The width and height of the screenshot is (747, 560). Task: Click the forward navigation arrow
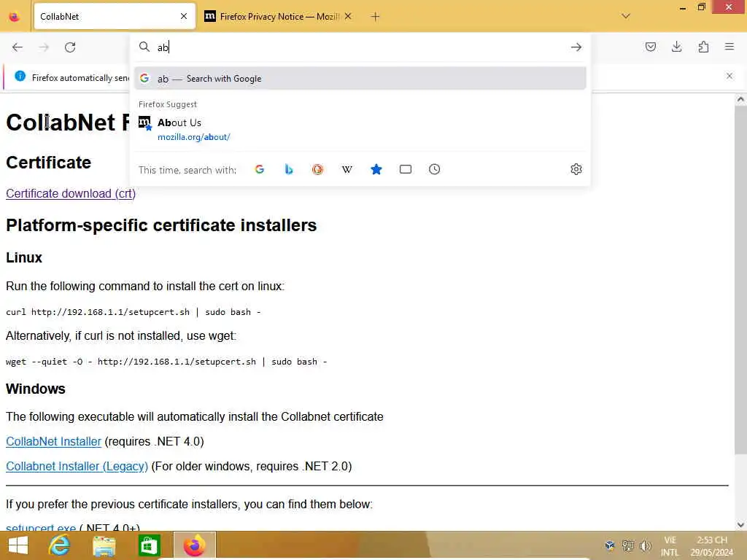[44, 47]
